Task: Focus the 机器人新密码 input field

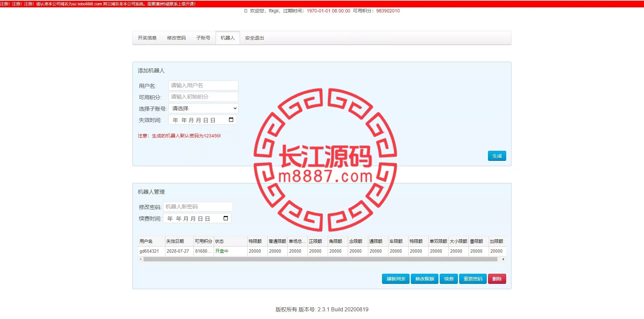Action: (x=198, y=207)
